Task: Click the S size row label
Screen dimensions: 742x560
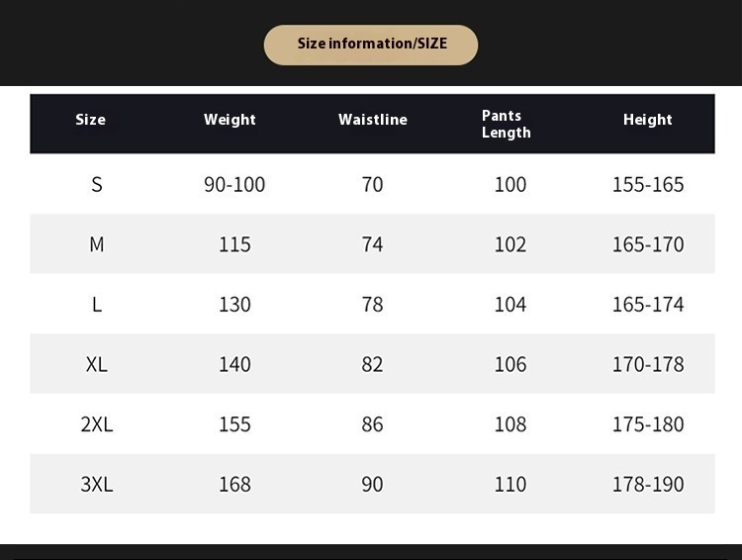Action: point(97,184)
